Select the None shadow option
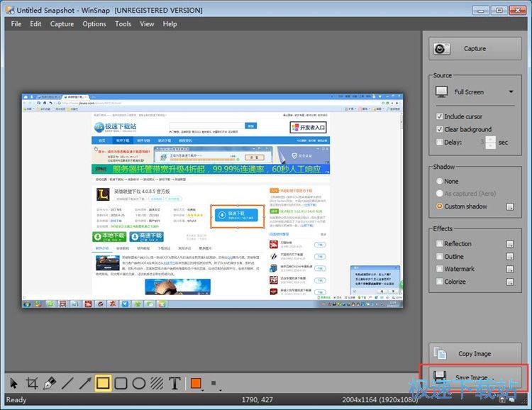The height and width of the screenshot is (410, 532). coord(439,182)
